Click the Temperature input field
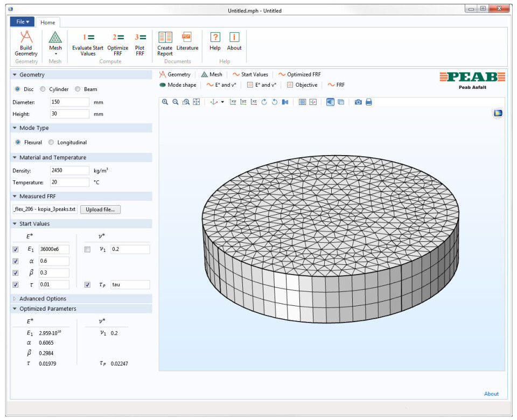 point(69,183)
